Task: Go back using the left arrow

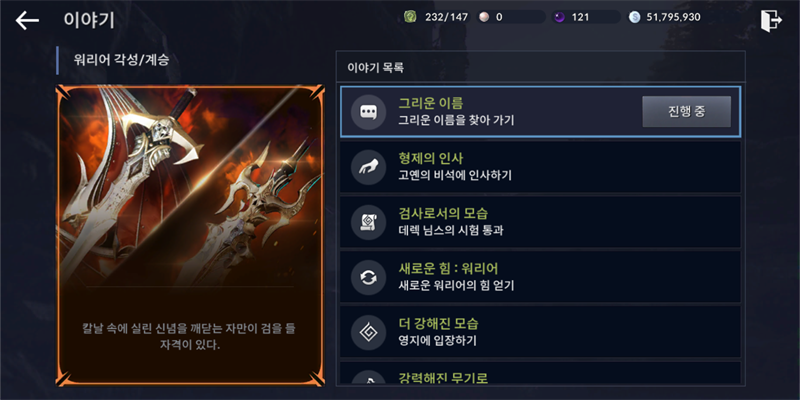Action: tap(27, 20)
